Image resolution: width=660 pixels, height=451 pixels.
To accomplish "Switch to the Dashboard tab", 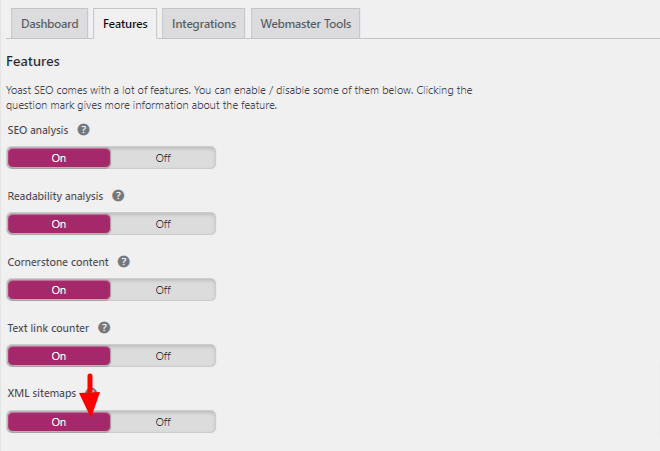I will point(49,24).
